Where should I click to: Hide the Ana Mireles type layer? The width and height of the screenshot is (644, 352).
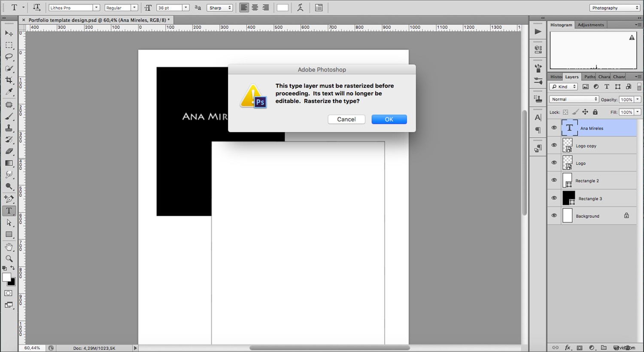(554, 127)
